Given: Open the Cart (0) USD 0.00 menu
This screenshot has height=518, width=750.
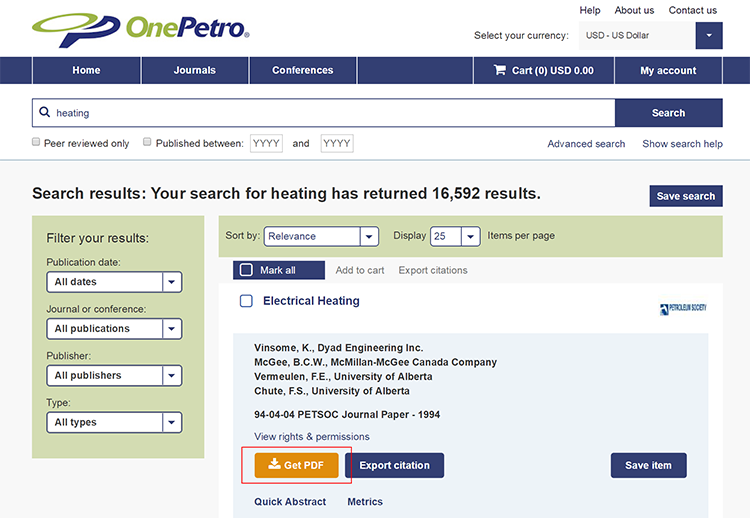Looking at the screenshot, I should [x=544, y=70].
